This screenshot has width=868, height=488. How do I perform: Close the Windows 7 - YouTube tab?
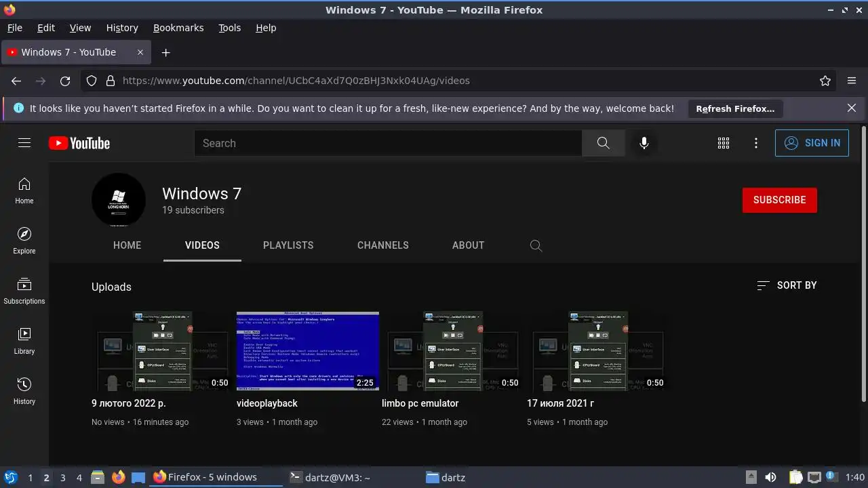(x=140, y=52)
